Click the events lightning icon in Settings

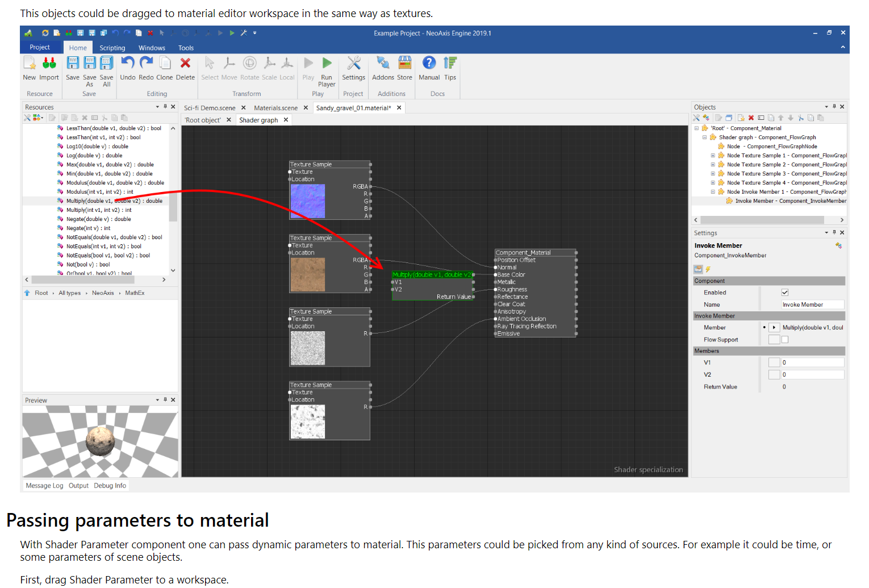(708, 269)
